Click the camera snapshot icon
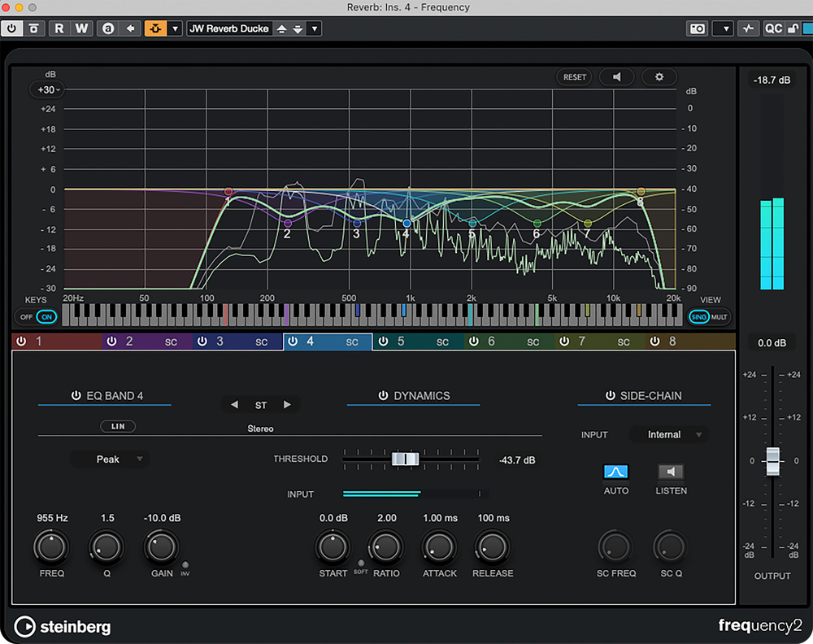813x644 pixels. [x=698, y=28]
